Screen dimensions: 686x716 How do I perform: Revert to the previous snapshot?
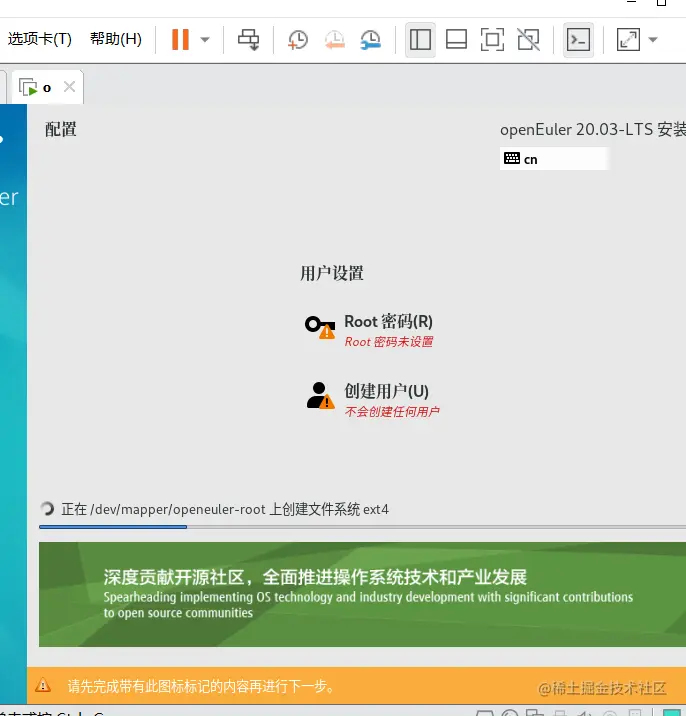(x=334, y=40)
